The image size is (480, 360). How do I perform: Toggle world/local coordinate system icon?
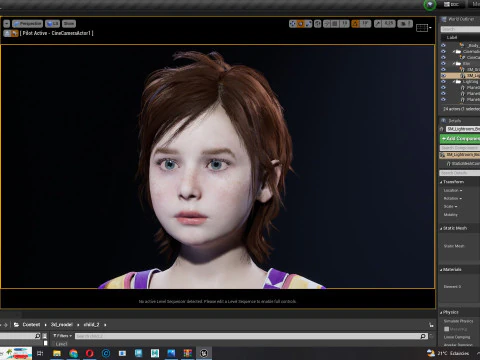click(318, 24)
